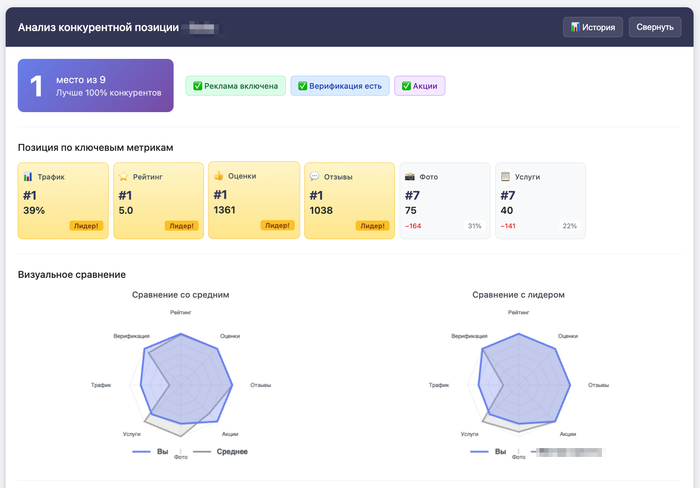Image resolution: width=700 pixels, height=488 pixels.
Task: Click the 31% badge in Фото card
Action: coord(474,226)
